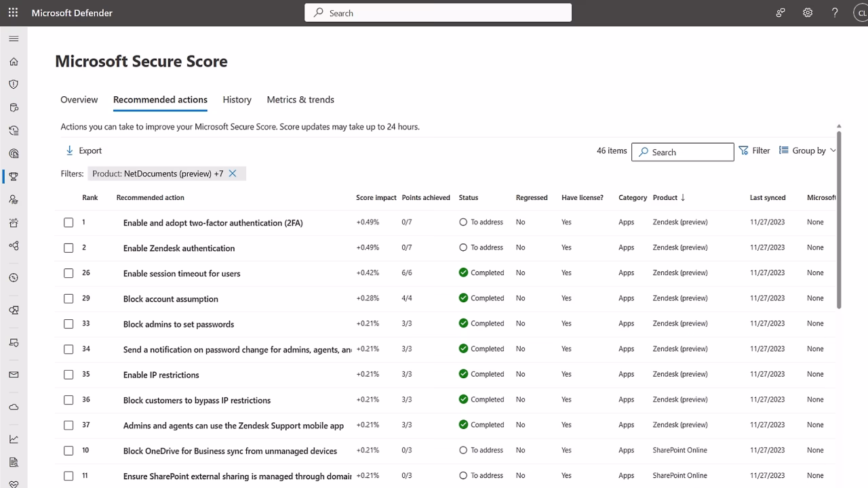Switch to the Overview tab
The height and width of the screenshot is (488, 868).
pyautogui.click(x=79, y=100)
